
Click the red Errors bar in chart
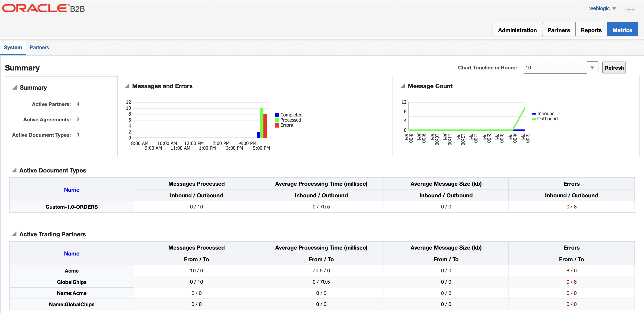pos(265,126)
